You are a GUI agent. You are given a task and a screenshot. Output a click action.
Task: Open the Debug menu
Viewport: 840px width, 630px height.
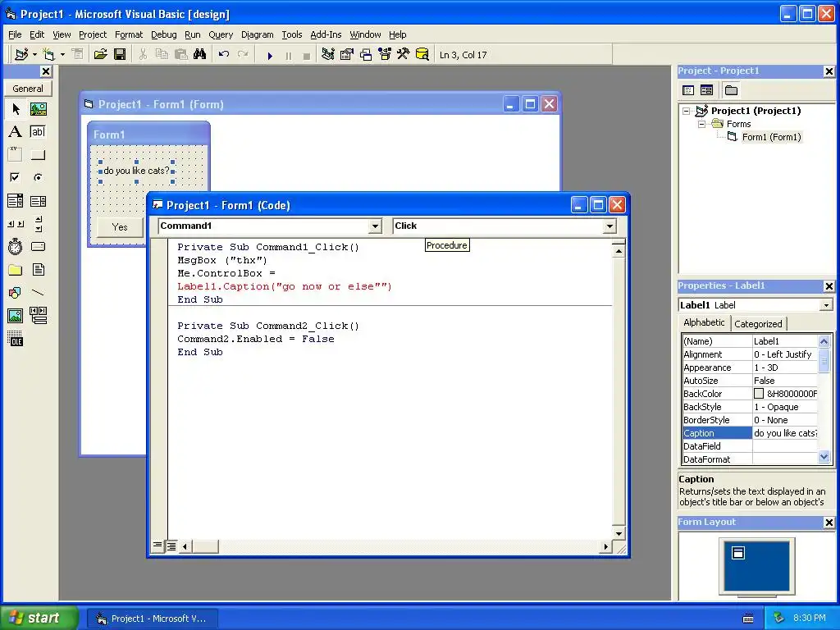(163, 34)
